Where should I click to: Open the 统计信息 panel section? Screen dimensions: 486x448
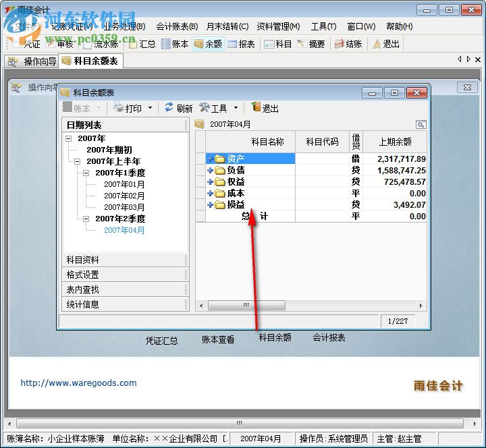[x=126, y=304]
